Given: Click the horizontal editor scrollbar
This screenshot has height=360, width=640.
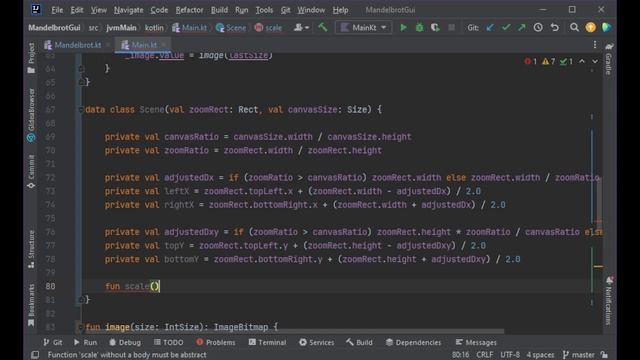Looking at the screenshot, I should click(x=293, y=331).
